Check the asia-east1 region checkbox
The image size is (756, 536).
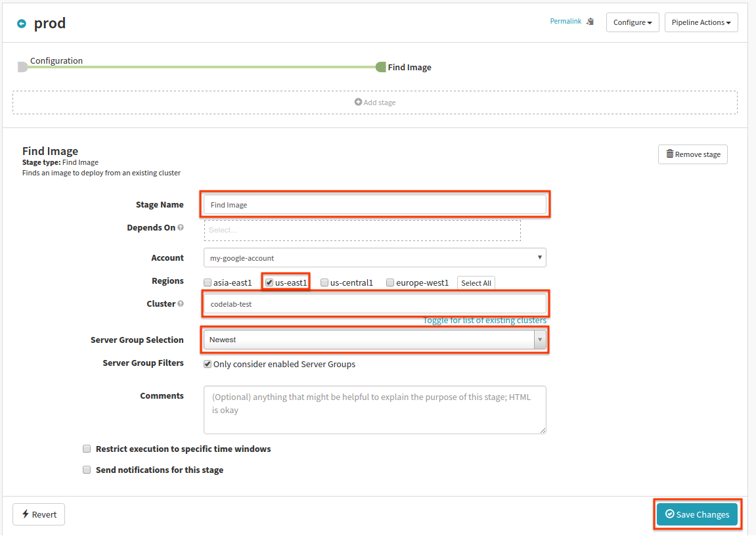pos(208,282)
